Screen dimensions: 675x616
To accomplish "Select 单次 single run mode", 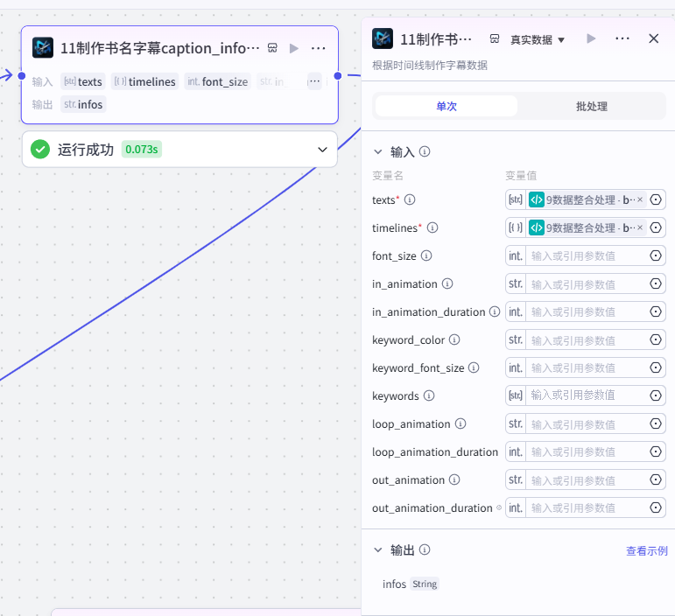I will tap(446, 106).
